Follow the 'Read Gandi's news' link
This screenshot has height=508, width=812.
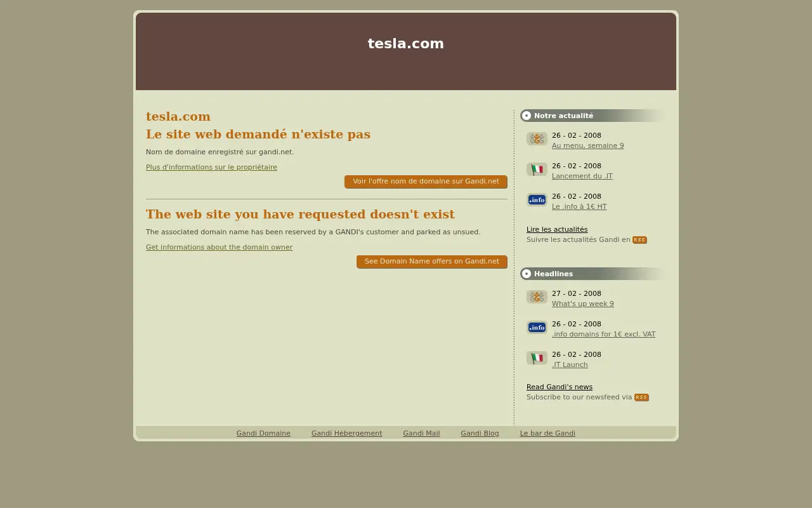[560, 387]
